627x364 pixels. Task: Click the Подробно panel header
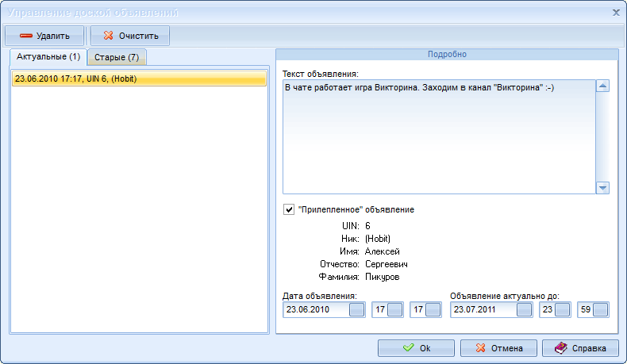[x=447, y=55]
